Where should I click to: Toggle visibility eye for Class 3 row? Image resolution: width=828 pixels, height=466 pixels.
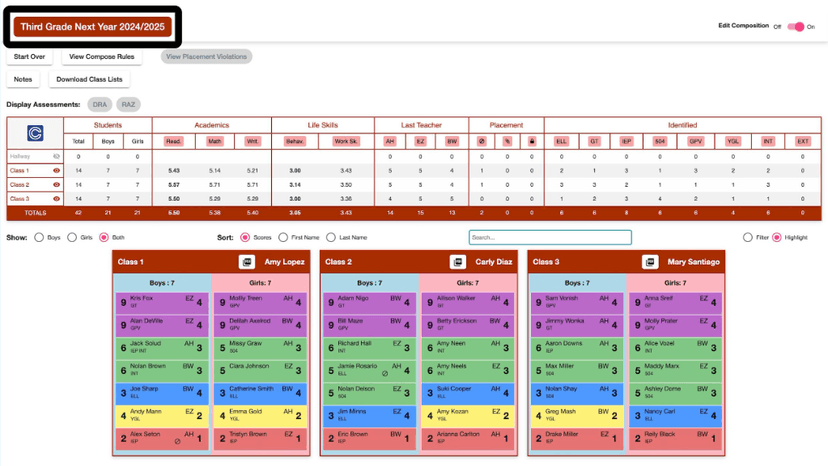[x=57, y=199]
